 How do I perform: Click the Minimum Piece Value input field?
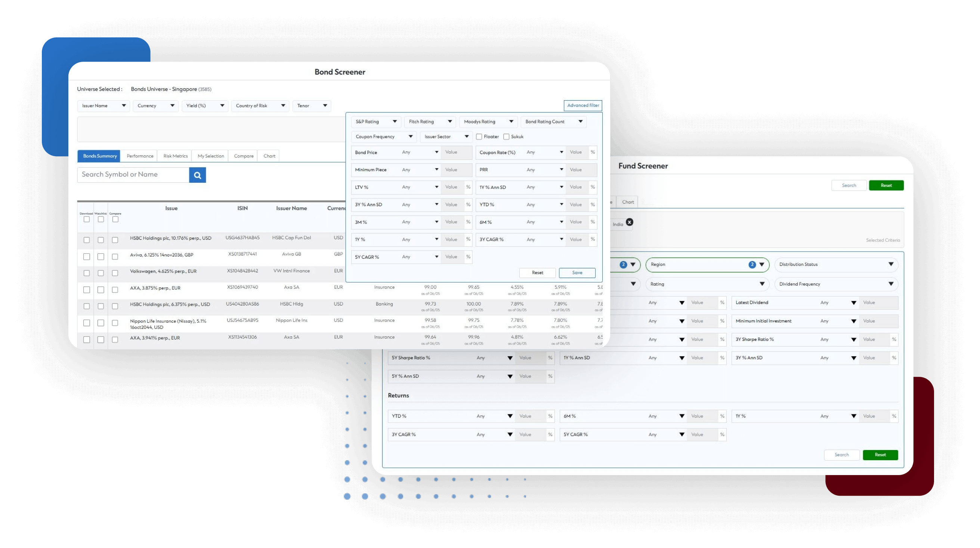(456, 170)
